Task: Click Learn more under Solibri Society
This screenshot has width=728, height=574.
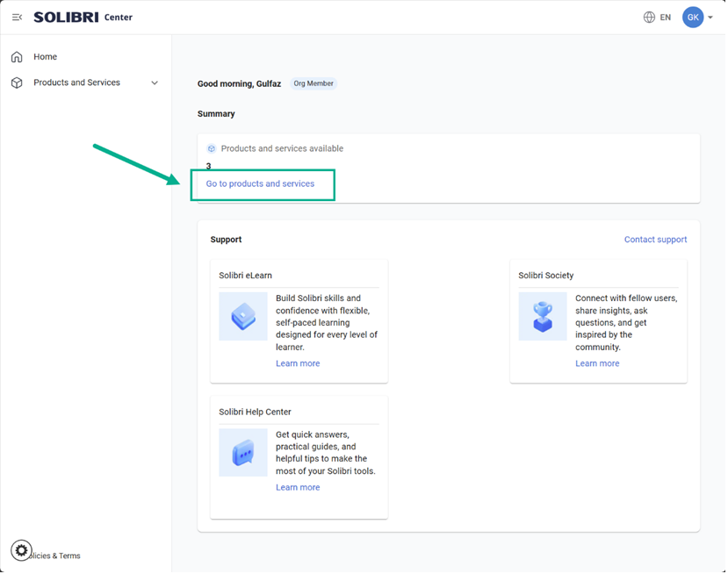Action: pyautogui.click(x=597, y=363)
